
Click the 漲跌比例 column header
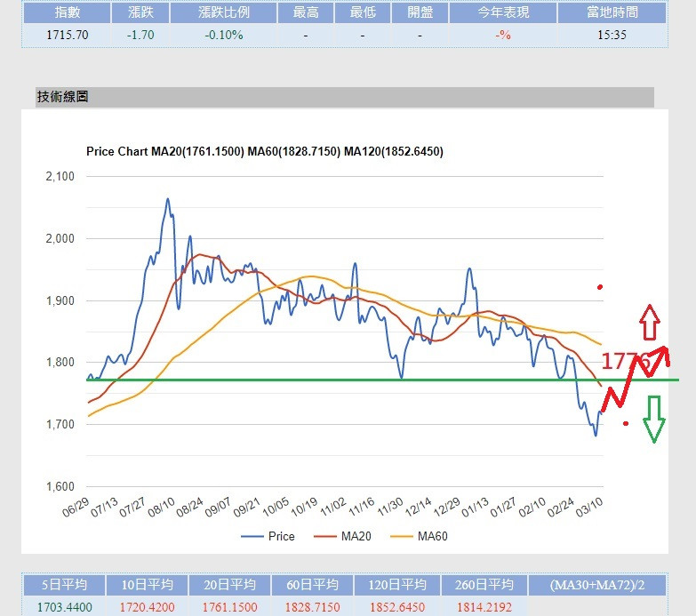[224, 12]
